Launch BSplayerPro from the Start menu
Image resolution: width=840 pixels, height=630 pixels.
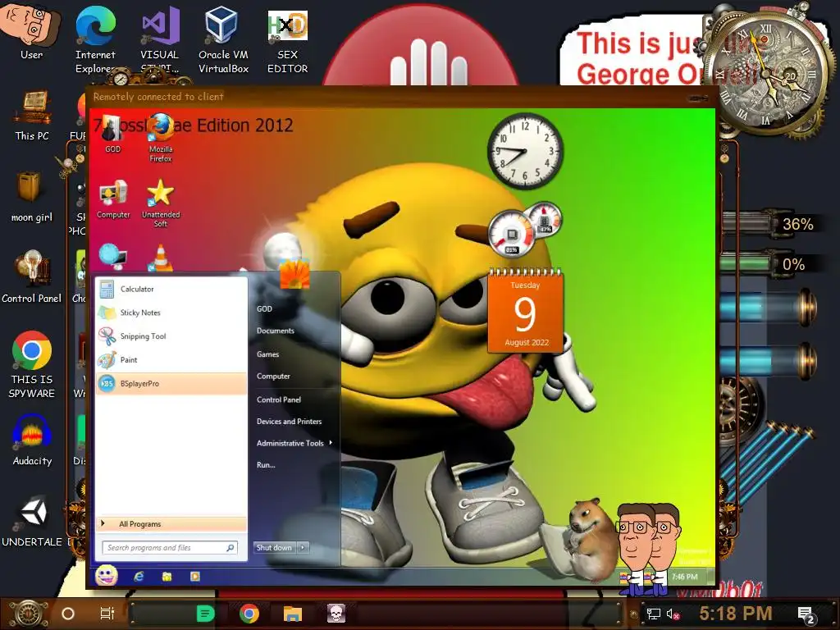[x=171, y=384]
